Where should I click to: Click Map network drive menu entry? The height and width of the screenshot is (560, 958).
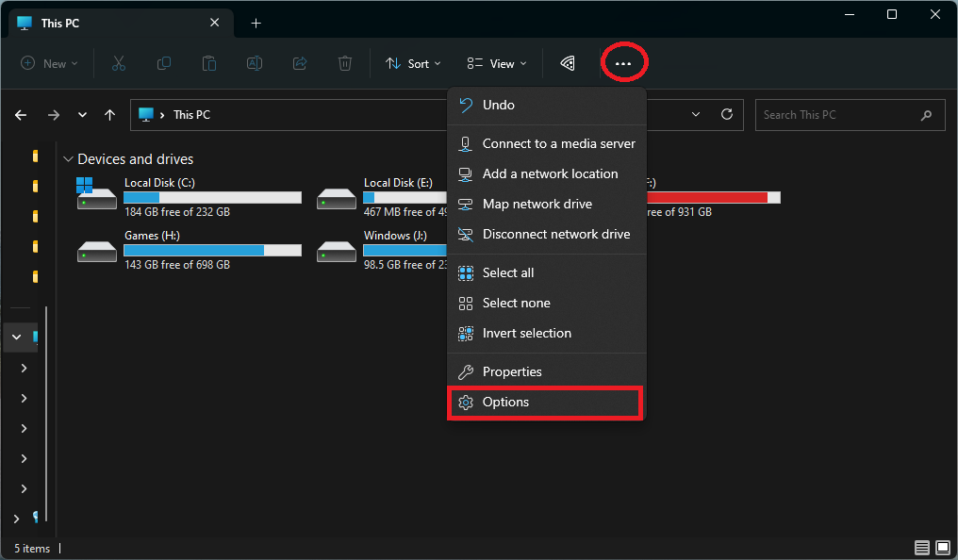[x=536, y=204]
